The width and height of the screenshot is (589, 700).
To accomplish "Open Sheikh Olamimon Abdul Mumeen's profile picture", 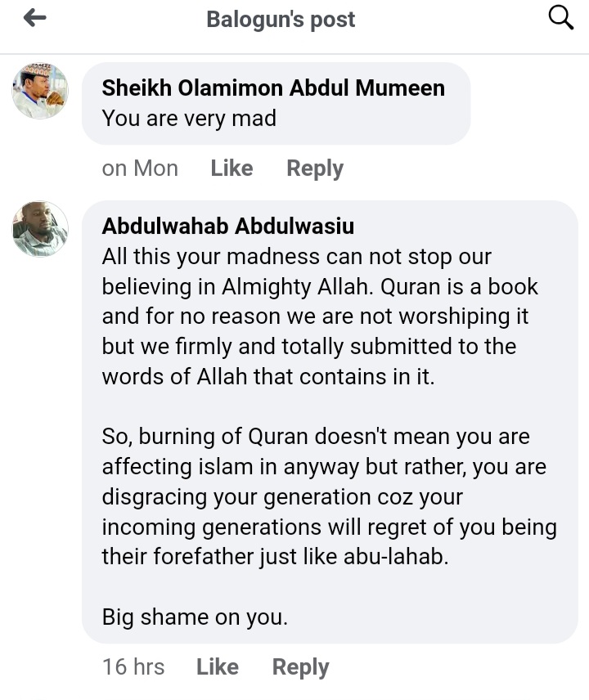I will click(39, 91).
